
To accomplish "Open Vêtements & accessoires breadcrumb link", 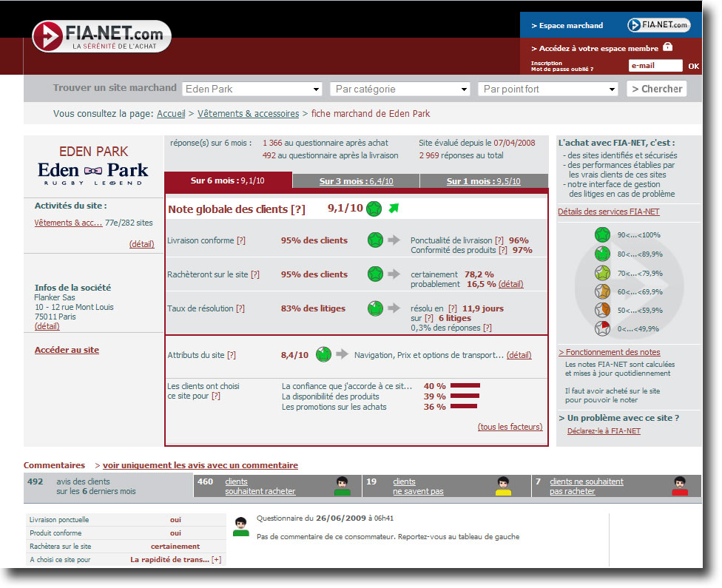I will [249, 113].
